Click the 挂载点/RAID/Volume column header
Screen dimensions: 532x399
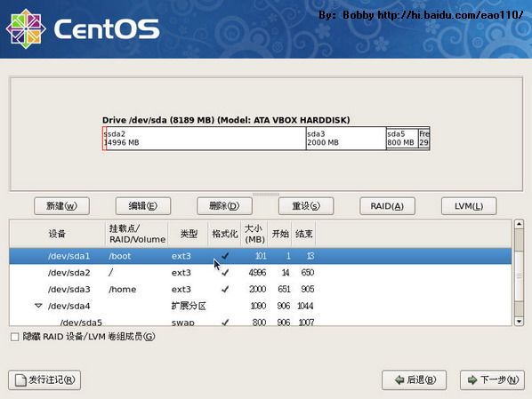tap(137, 234)
